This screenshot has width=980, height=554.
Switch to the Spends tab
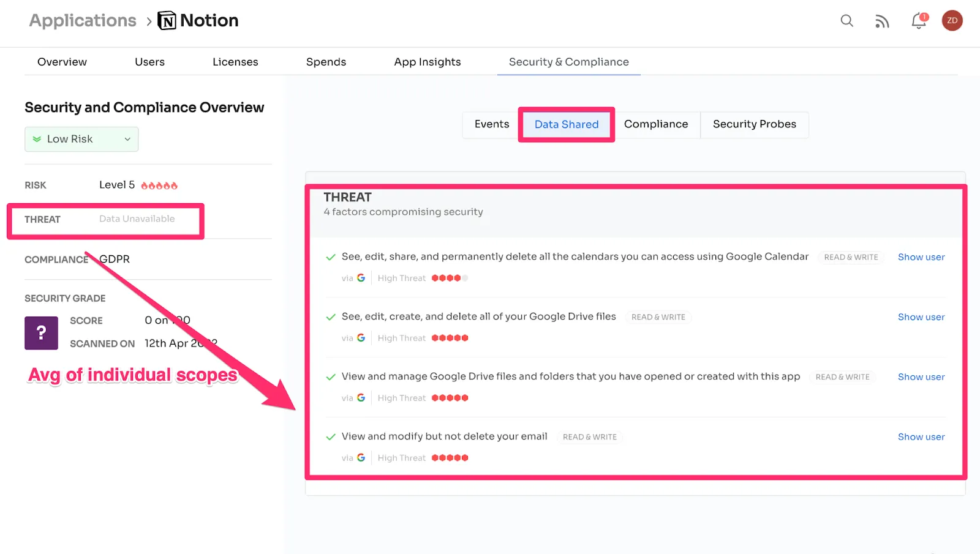326,62
